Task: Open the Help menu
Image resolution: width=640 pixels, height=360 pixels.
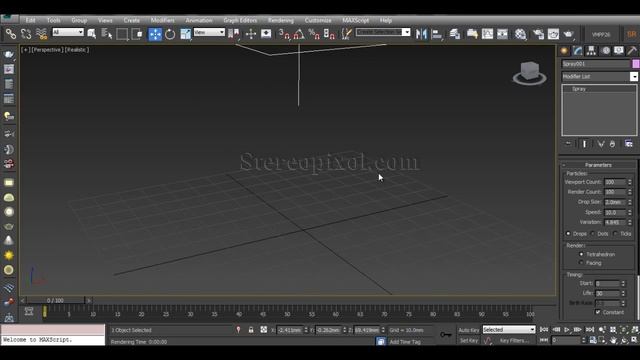Action: click(x=386, y=20)
